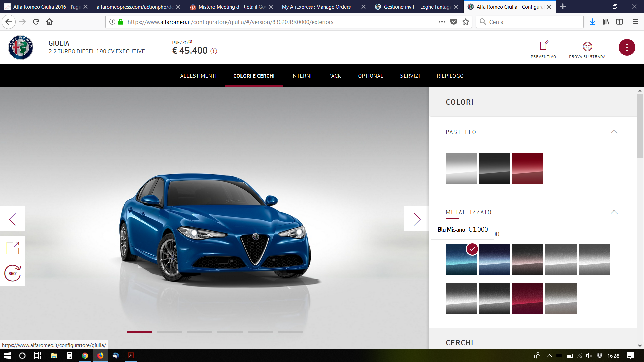Show previous car image with left arrow
Screen dimensions: 644x362
point(13,219)
